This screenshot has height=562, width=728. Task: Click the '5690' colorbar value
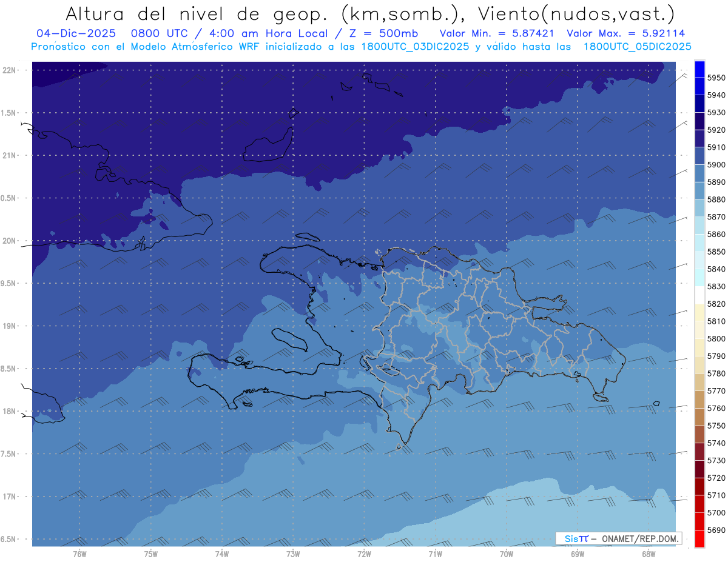[x=716, y=530]
